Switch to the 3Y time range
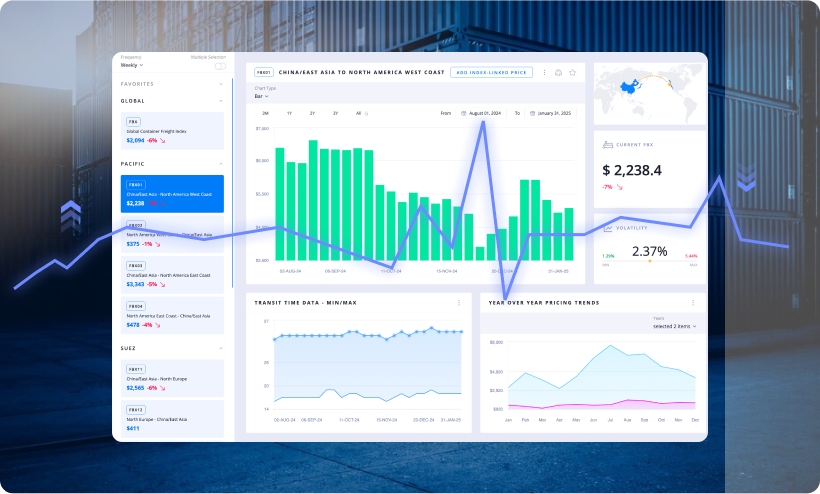 (x=335, y=114)
